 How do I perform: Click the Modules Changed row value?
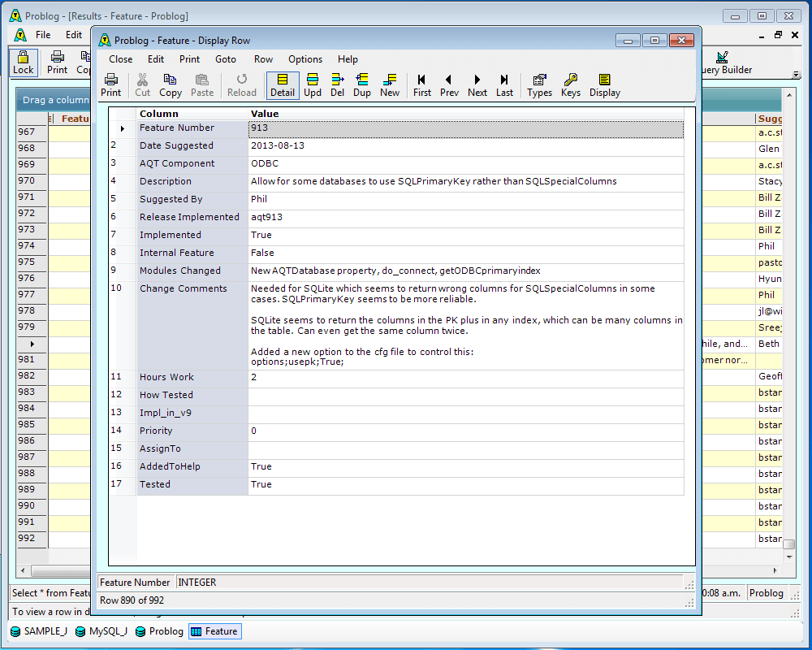click(465, 271)
